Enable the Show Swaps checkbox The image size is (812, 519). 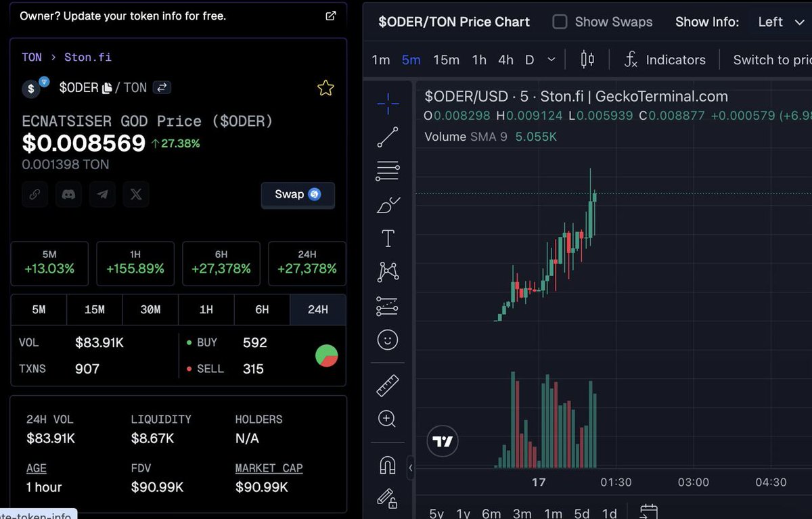point(560,22)
